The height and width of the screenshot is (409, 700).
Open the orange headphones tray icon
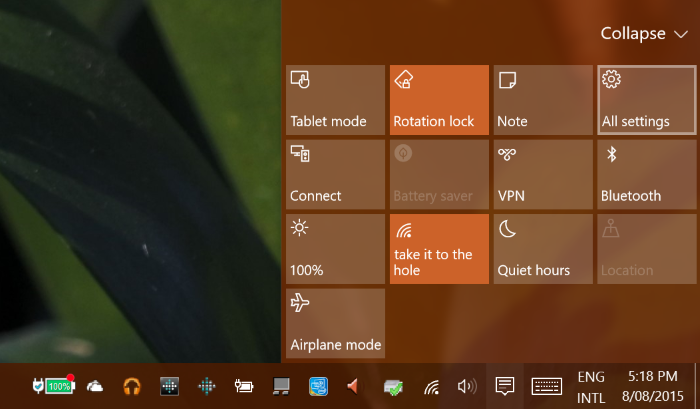[132, 387]
